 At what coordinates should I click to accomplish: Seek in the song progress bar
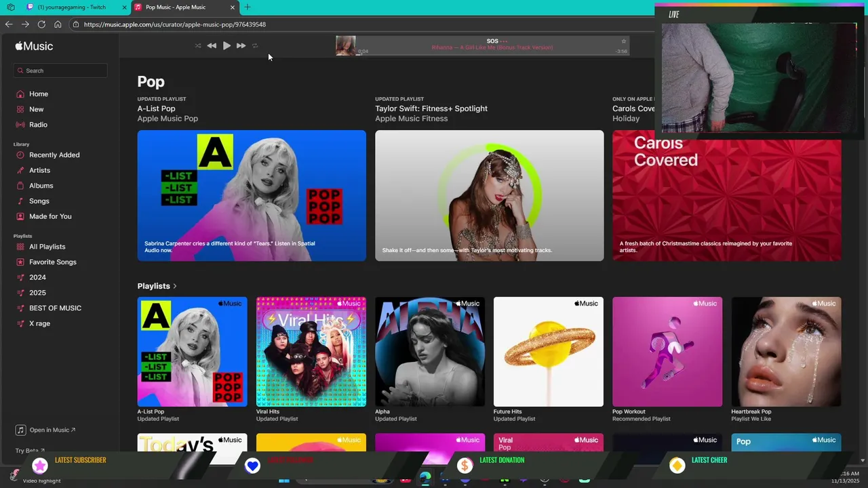492,55
